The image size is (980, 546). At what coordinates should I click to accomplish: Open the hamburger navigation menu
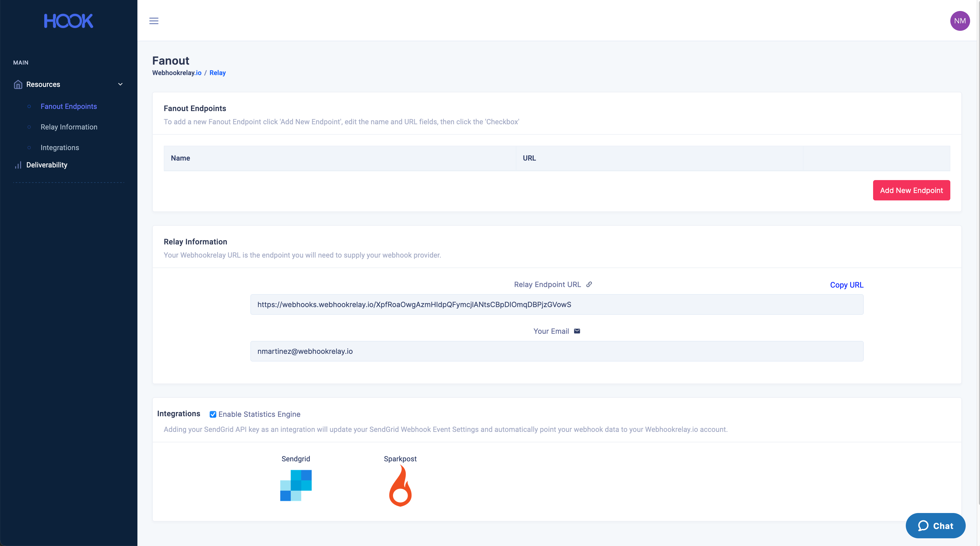(154, 21)
